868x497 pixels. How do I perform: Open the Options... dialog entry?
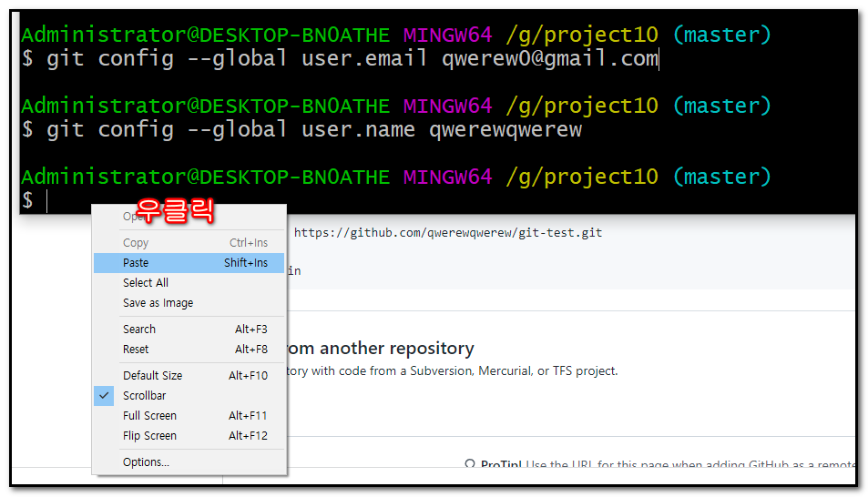coord(146,461)
